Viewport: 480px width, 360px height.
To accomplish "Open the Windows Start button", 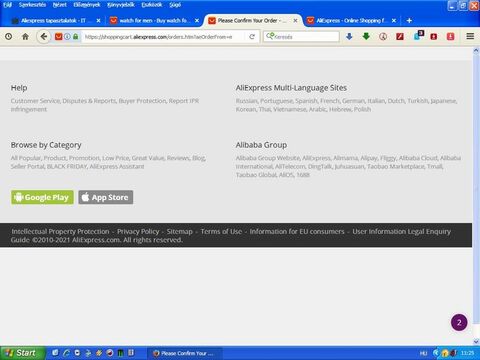I will tap(22, 353).
